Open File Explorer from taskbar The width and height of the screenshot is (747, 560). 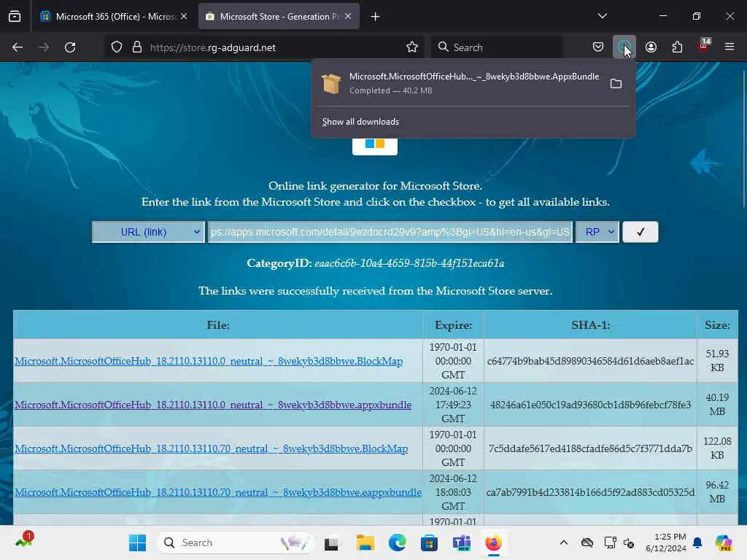(x=365, y=543)
